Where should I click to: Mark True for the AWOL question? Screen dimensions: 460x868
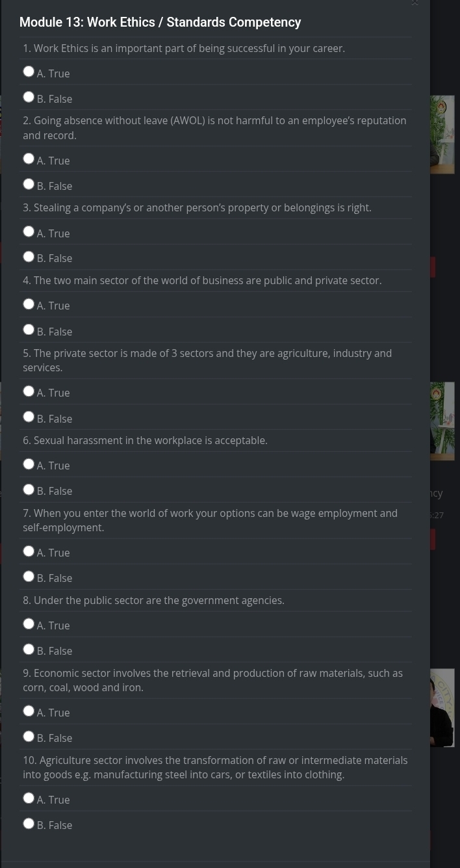[x=29, y=159]
